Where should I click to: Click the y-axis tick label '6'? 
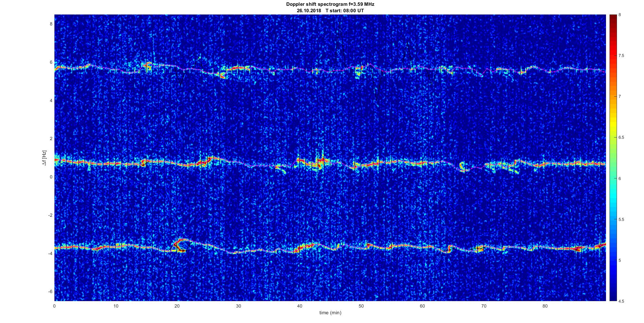click(x=51, y=62)
